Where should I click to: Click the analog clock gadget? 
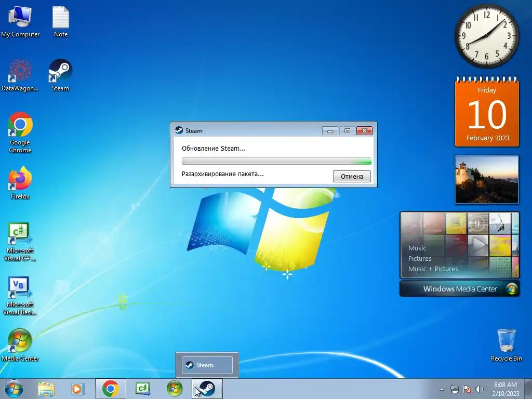[486, 35]
